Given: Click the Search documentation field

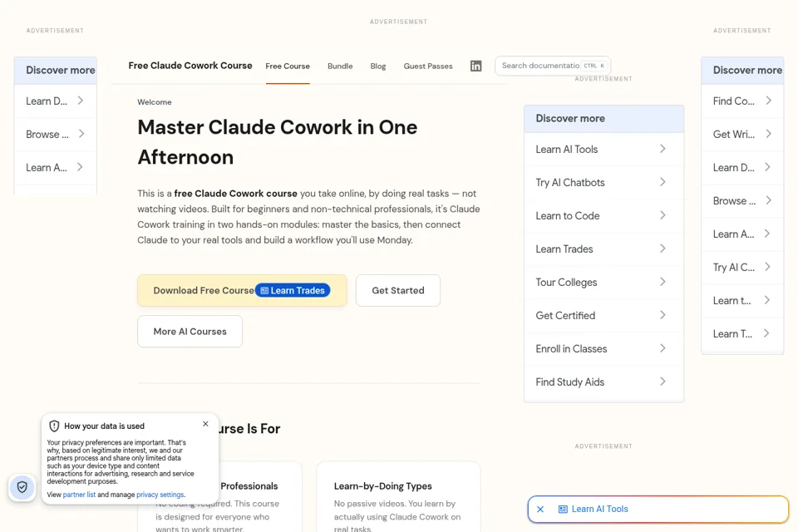Looking at the screenshot, I should tap(553, 66).
